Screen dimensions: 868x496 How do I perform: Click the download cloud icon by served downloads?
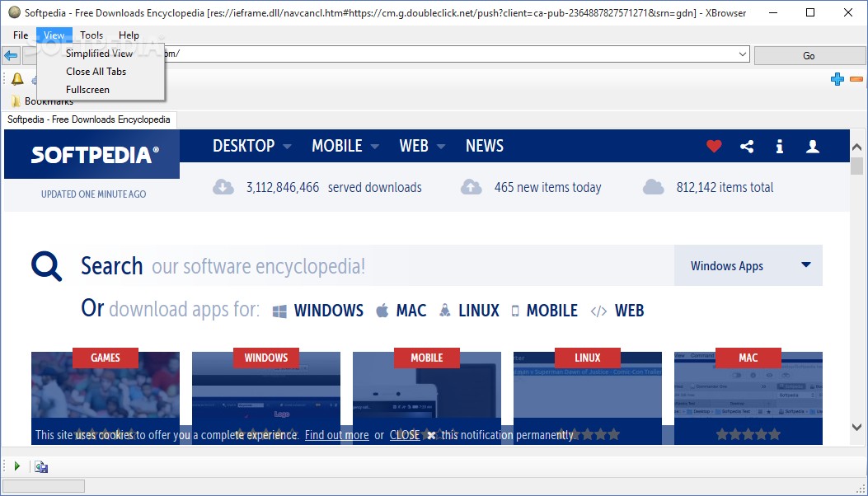tap(223, 187)
